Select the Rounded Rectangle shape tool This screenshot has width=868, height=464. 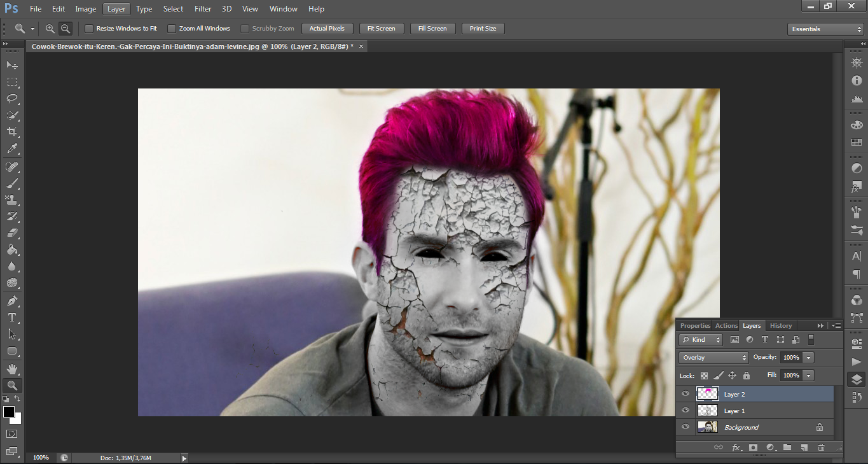coord(12,351)
